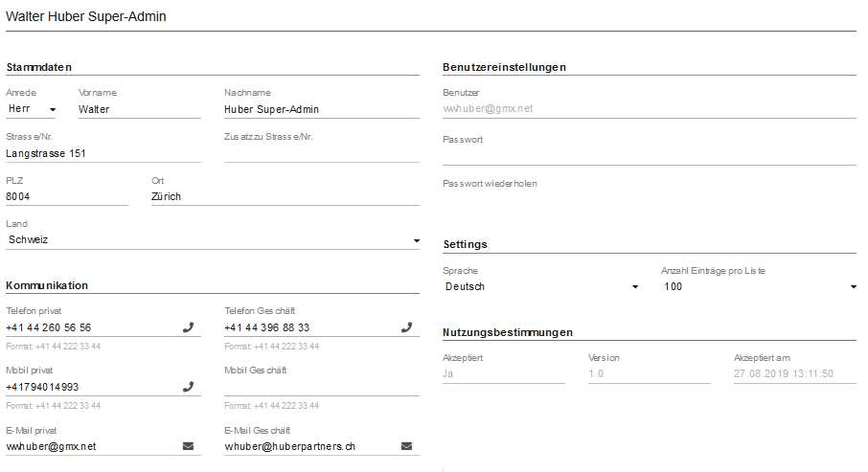The width and height of the screenshot is (868, 472).
Task: Click the Akzeptiert field showing Ja
Action: pyautogui.click(x=504, y=374)
